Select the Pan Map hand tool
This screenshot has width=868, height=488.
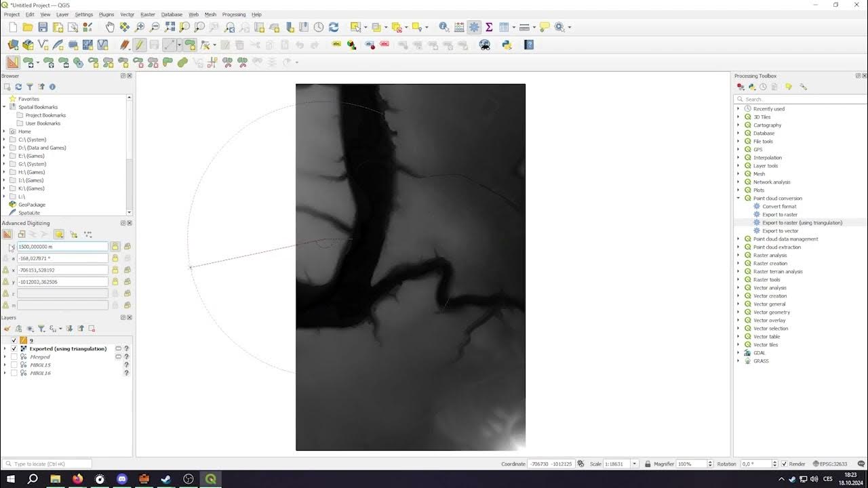pyautogui.click(x=110, y=27)
